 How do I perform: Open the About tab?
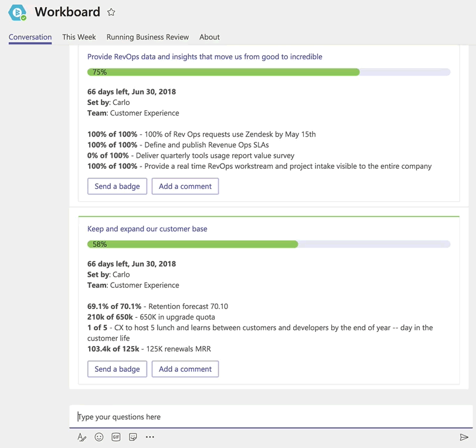tap(209, 37)
